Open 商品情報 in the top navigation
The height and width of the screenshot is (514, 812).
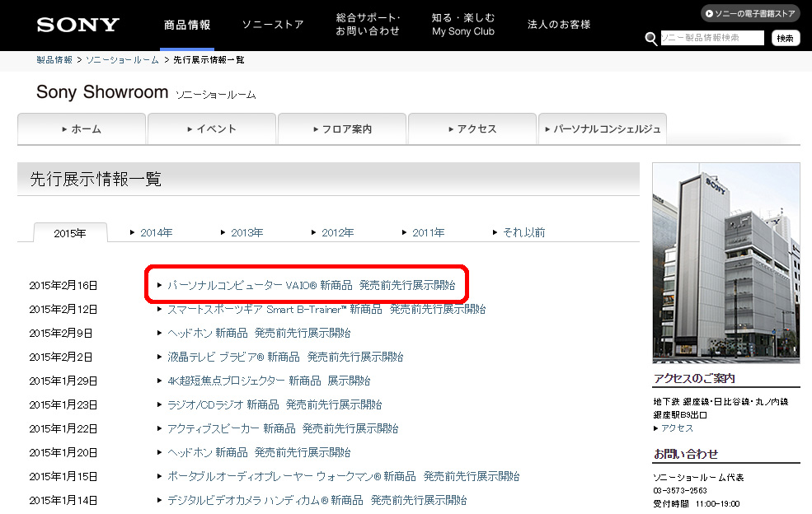coord(187,25)
